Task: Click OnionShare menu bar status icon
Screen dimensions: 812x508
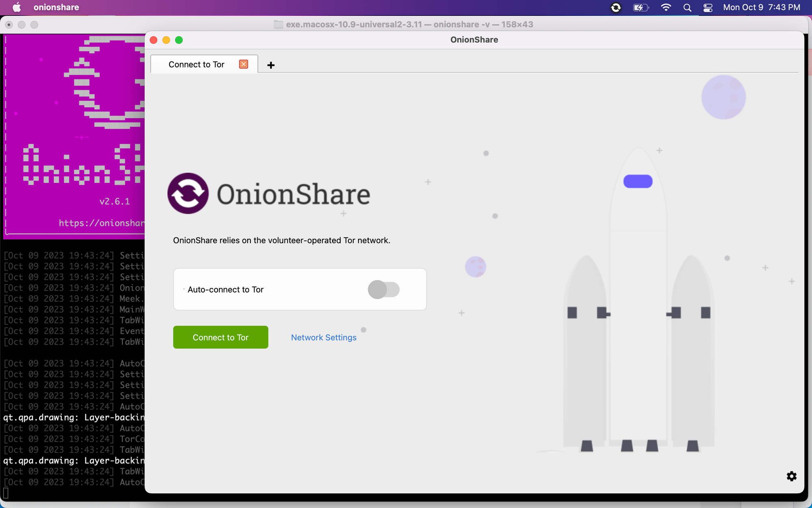Action: (615, 7)
